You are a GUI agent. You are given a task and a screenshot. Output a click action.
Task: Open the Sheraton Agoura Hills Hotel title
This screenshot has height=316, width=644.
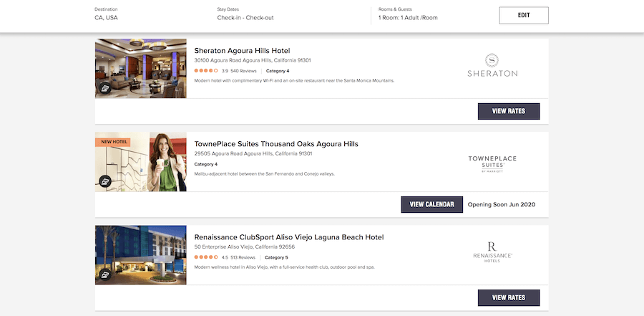[251, 51]
